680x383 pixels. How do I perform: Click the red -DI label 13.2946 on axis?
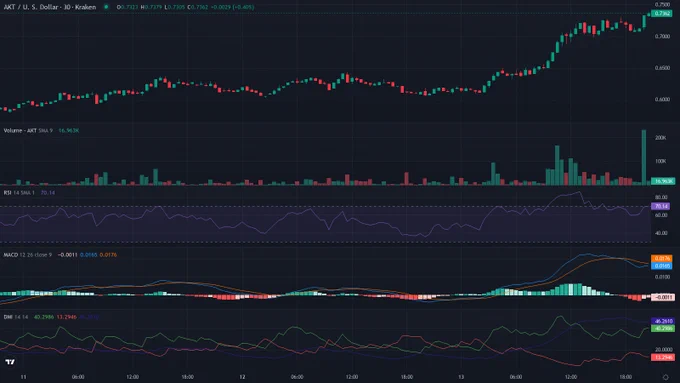pyautogui.click(x=663, y=357)
